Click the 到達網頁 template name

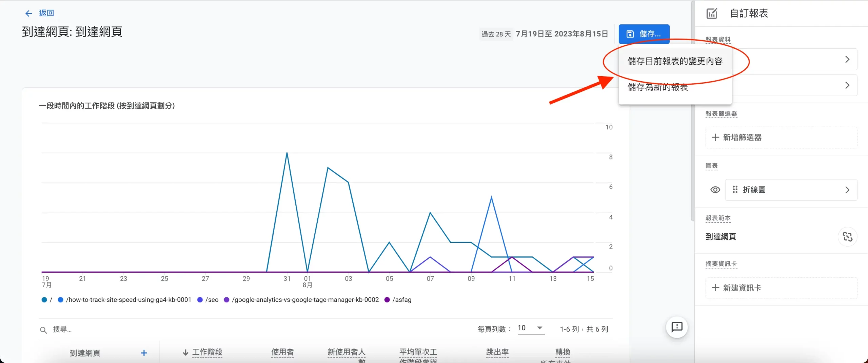[721, 237]
